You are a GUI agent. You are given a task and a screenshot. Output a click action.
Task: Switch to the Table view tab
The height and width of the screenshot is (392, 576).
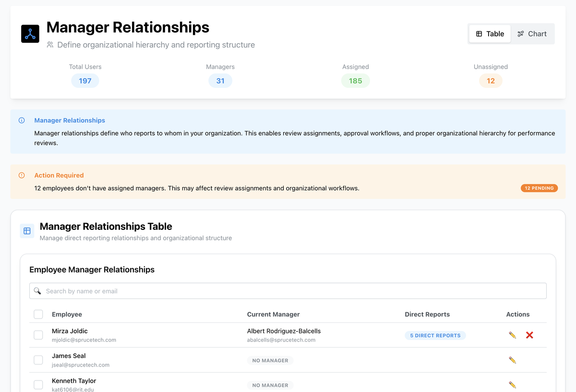[x=490, y=34]
